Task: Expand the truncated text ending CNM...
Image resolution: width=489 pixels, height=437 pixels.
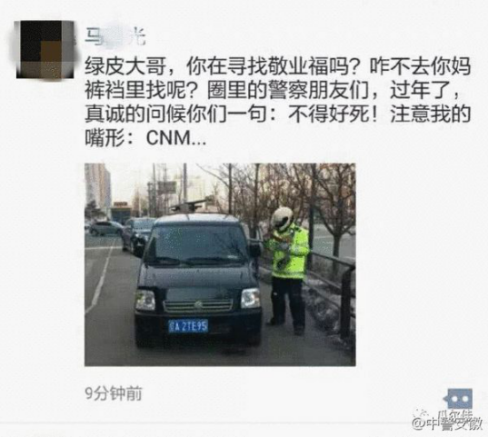Action: (x=177, y=138)
